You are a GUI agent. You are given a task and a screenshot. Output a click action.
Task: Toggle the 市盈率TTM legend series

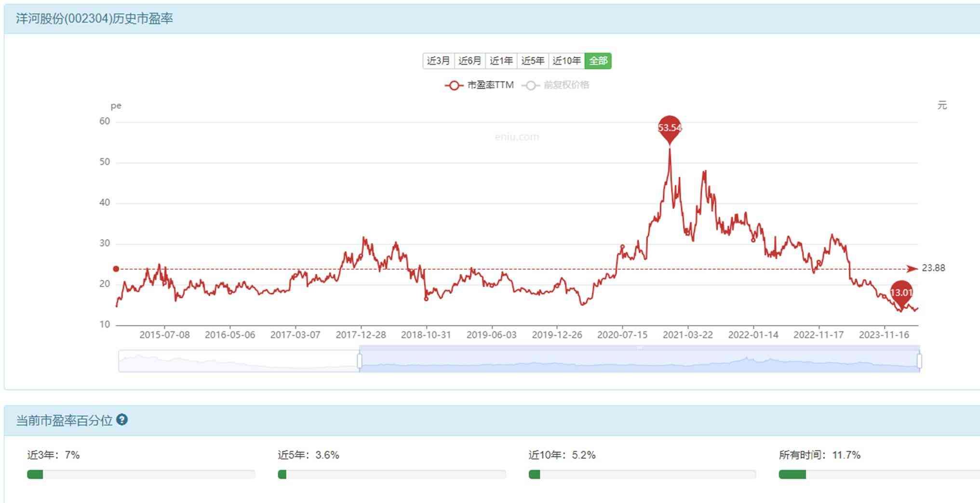click(x=480, y=85)
